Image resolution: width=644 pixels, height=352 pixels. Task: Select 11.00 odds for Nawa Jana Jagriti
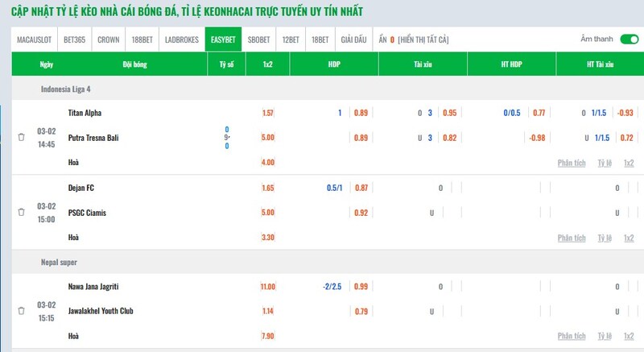point(268,287)
